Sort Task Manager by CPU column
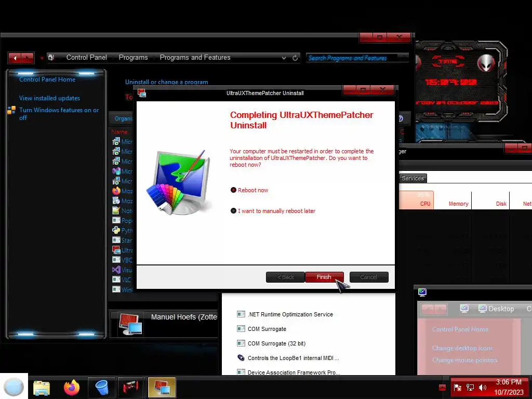 point(417,200)
